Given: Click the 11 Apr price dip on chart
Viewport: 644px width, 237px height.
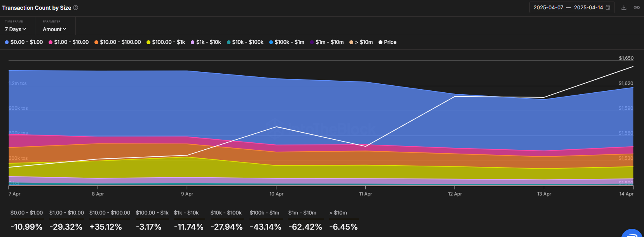Looking at the screenshot, I should 366,146.
